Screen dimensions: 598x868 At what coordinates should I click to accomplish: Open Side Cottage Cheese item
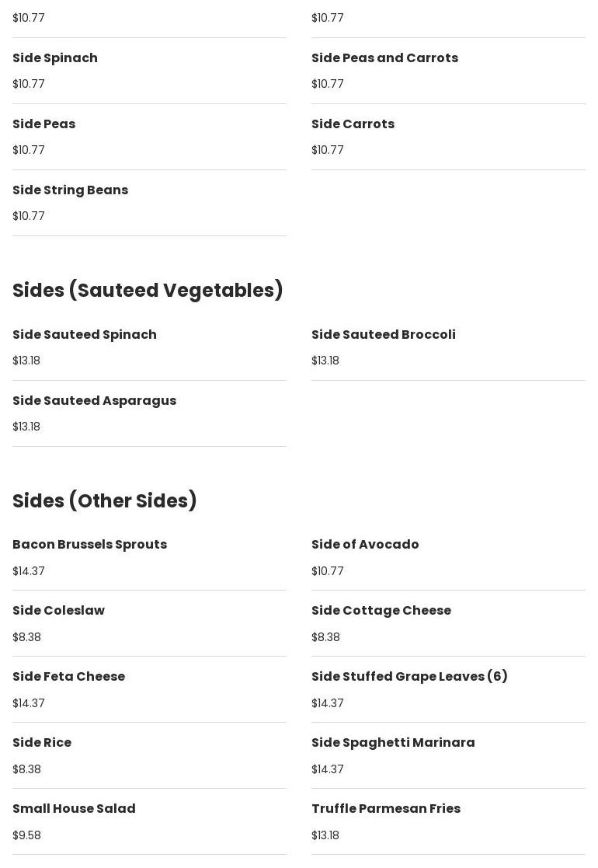pyautogui.click(x=381, y=611)
